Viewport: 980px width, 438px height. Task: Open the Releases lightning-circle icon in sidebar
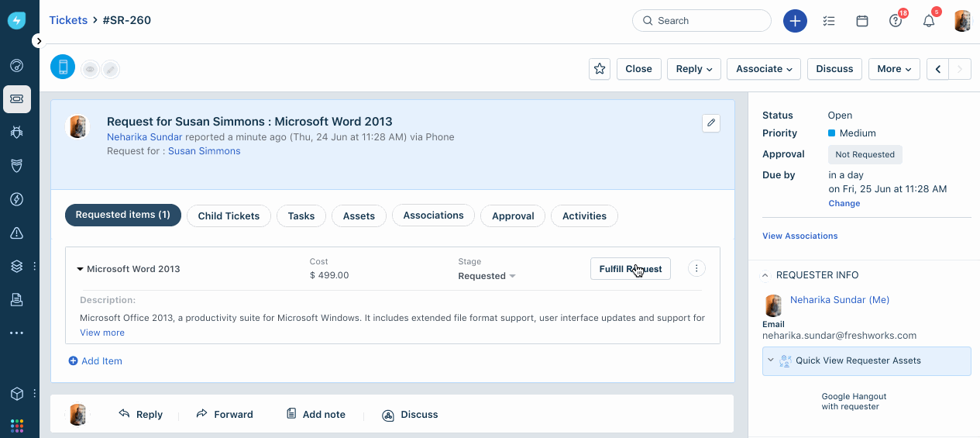pyautogui.click(x=17, y=199)
